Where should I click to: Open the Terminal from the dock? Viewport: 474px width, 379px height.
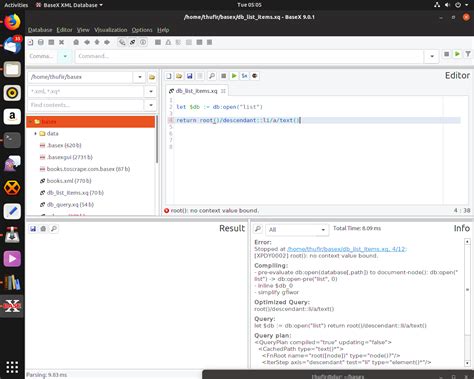click(x=12, y=140)
